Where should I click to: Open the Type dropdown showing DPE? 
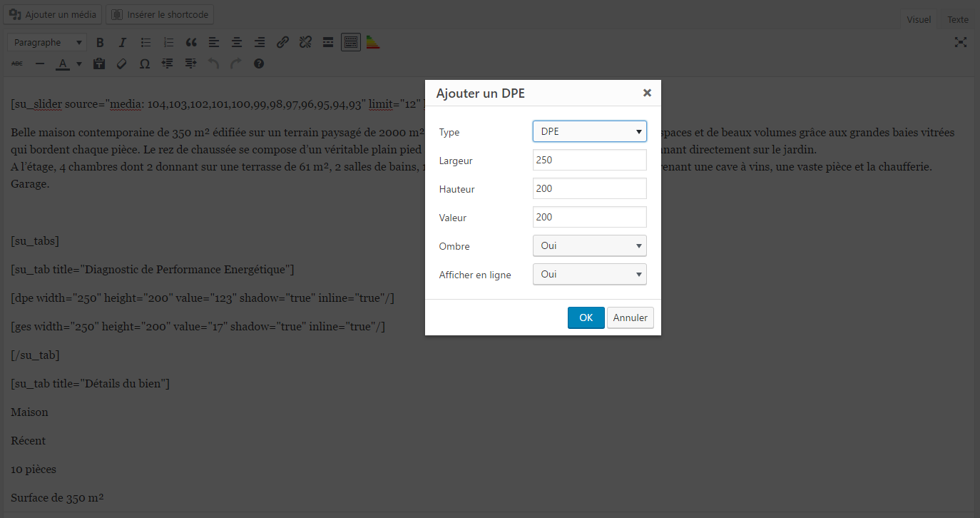pyautogui.click(x=590, y=131)
